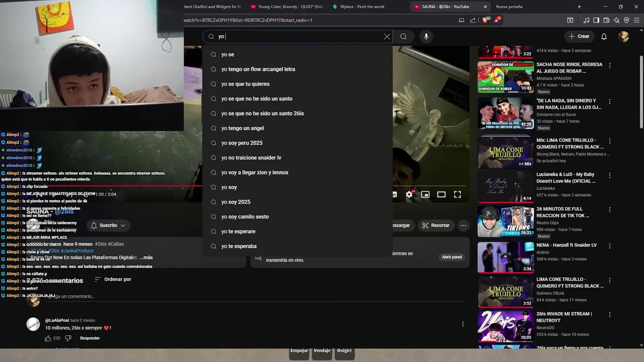Pick suggestion 'yo te esperaba'
The height and width of the screenshot is (362, 644).
[x=297, y=246]
